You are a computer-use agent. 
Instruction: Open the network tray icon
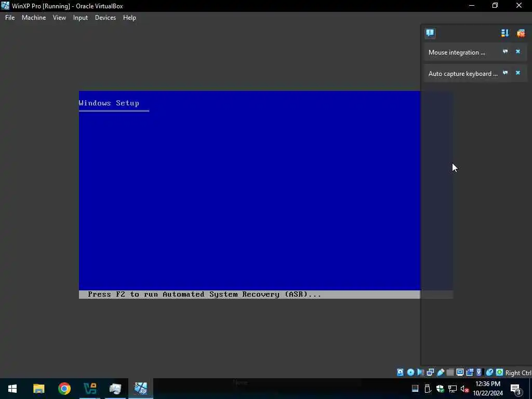[453, 389]
